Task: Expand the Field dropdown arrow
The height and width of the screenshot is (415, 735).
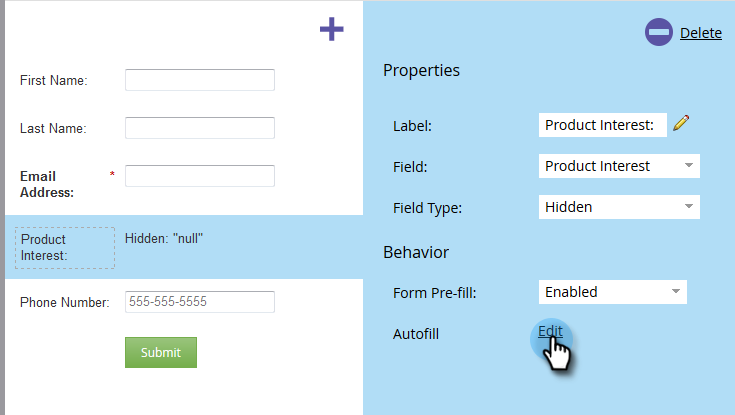Action: [688, 166]
